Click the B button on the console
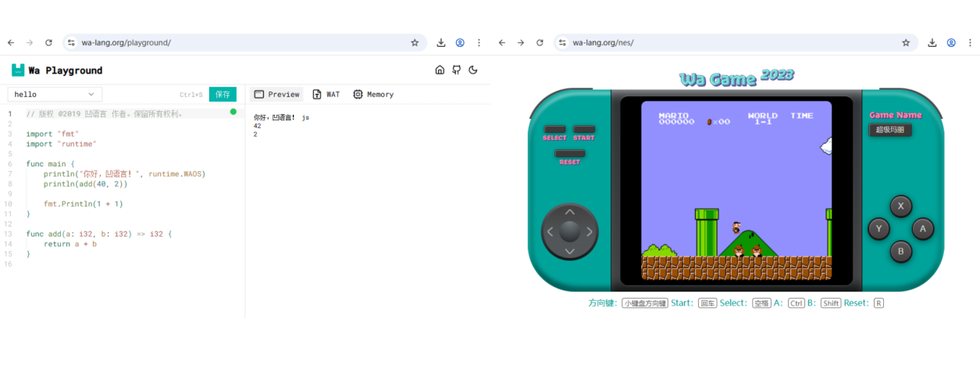The image size is (980, 372). click(901, 252)
